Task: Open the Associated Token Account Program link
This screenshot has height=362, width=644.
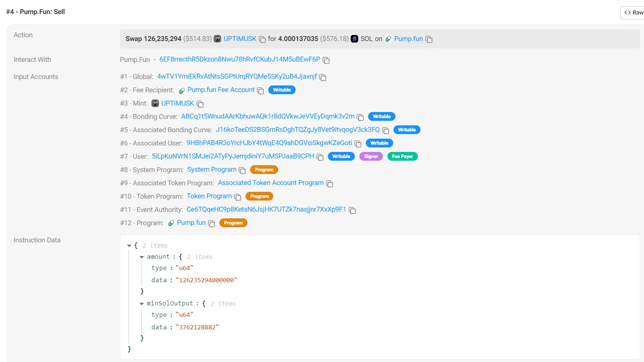Action: 271,183
